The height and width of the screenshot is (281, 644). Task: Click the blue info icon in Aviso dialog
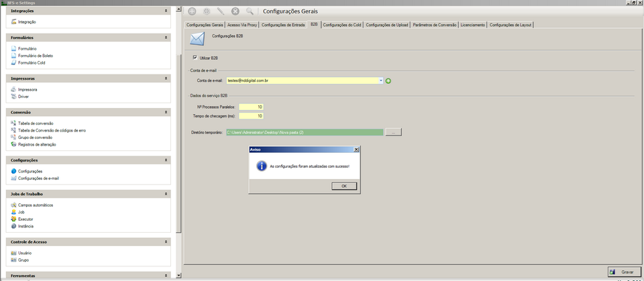[x=262, y=166]
